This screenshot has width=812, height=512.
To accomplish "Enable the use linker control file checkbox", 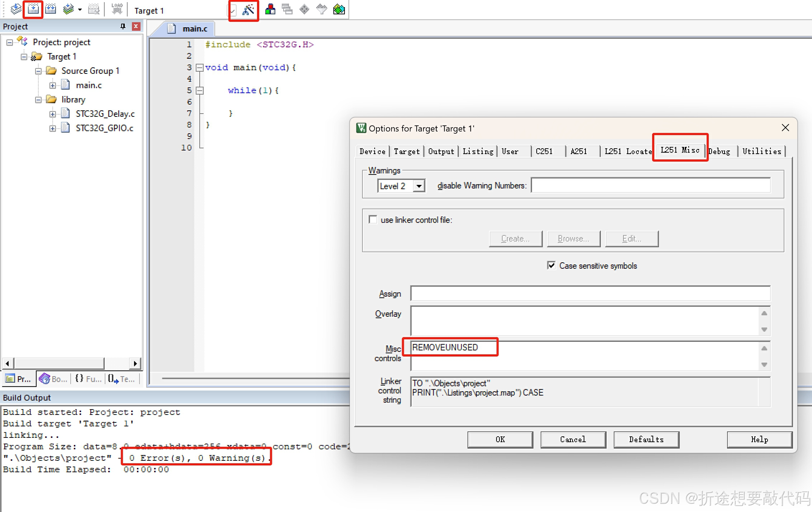I will tap(373, 220).
